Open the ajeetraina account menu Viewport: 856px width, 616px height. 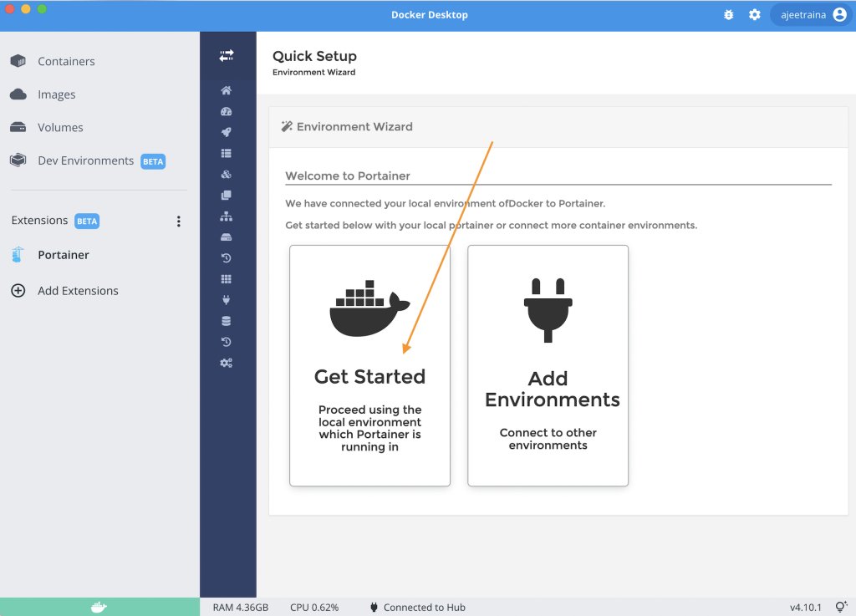tap(811, 15)
